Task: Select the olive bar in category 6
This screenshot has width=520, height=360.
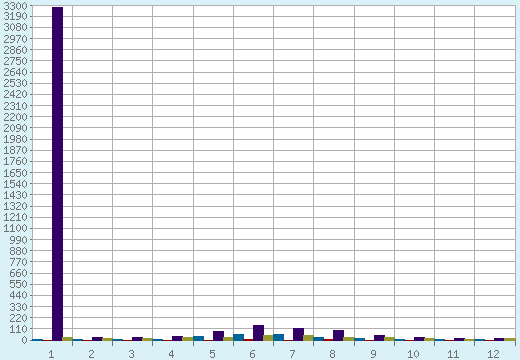Action: [x=268, y=338]
